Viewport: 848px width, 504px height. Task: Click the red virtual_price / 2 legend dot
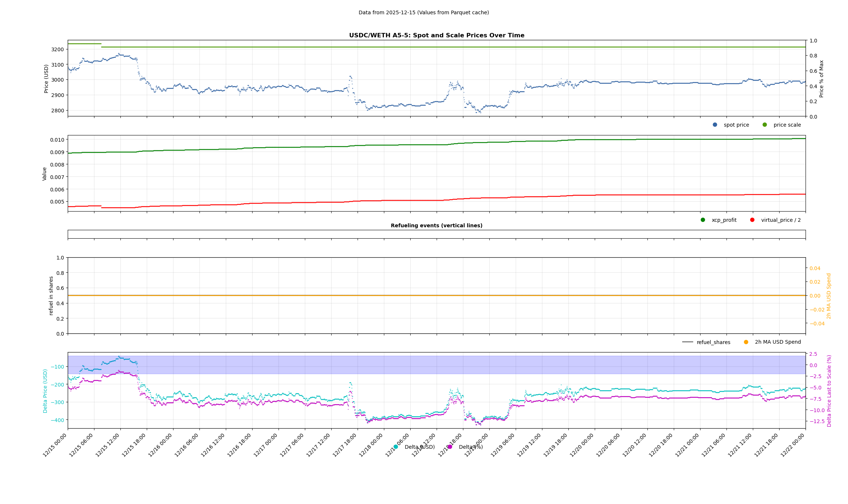752,220
